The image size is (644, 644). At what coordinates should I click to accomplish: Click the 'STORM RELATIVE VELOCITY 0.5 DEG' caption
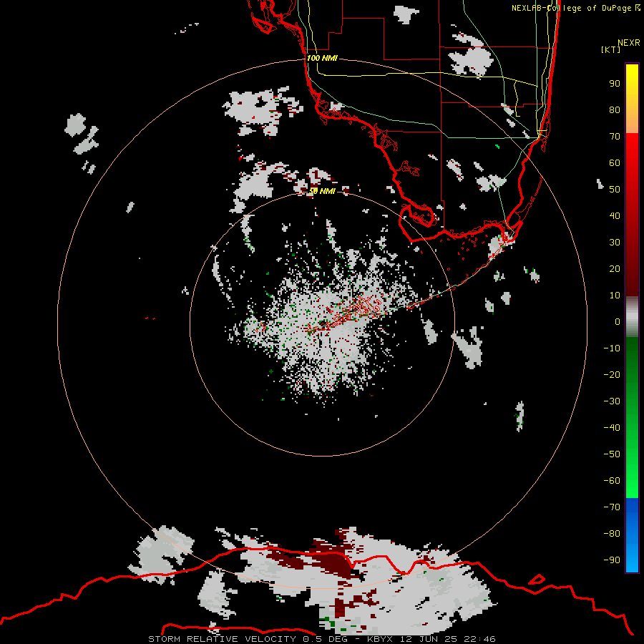click(248, 639)
